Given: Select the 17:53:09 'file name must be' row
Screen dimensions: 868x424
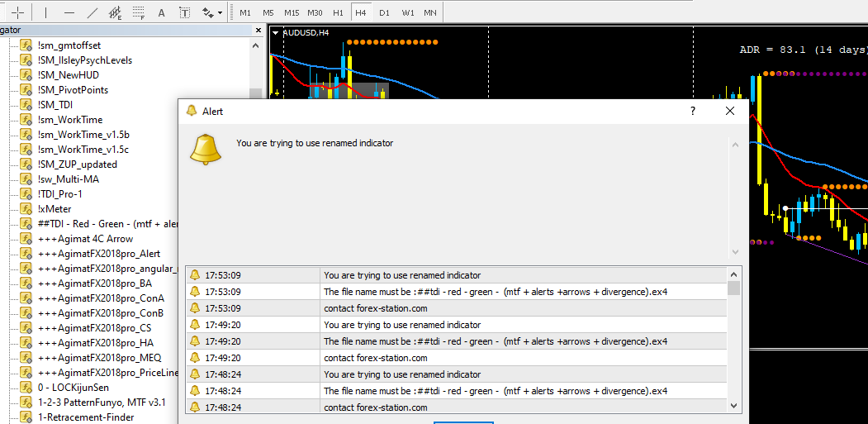Looking at the screenshot, I should point(457,292).
